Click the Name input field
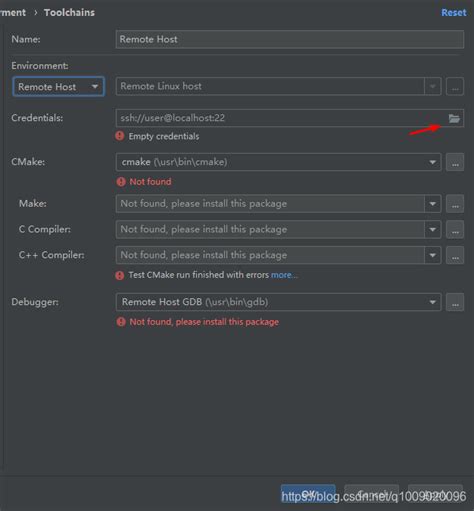 coord(290,39)
